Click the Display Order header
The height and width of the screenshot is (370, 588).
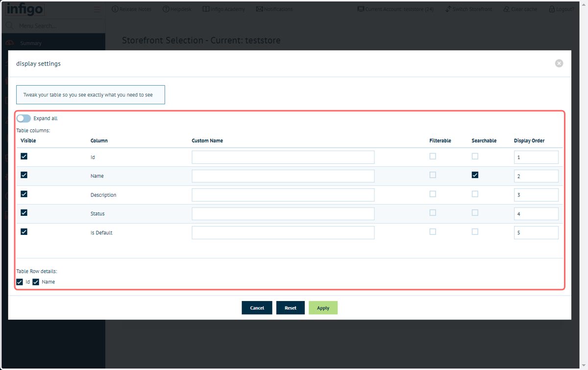(529, 140)
